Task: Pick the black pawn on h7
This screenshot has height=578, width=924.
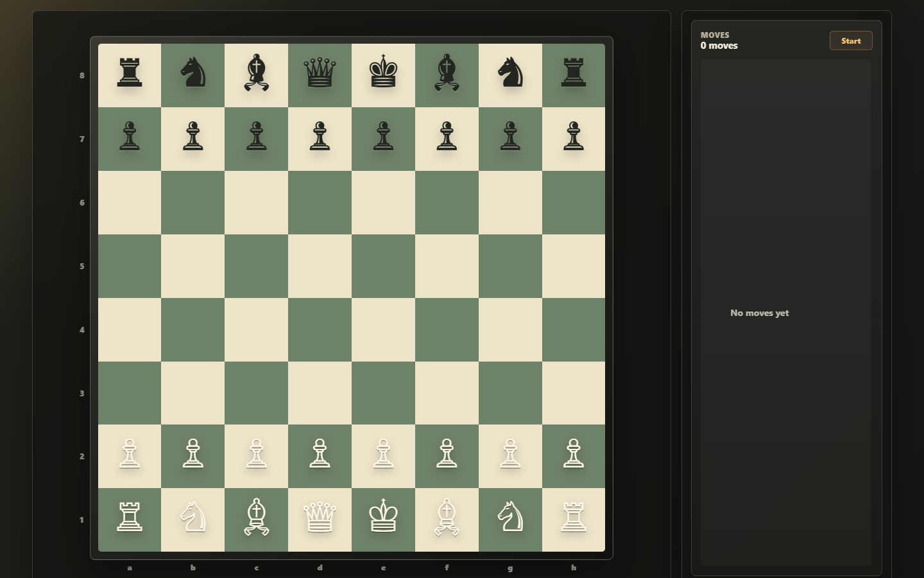Action: 574,139
